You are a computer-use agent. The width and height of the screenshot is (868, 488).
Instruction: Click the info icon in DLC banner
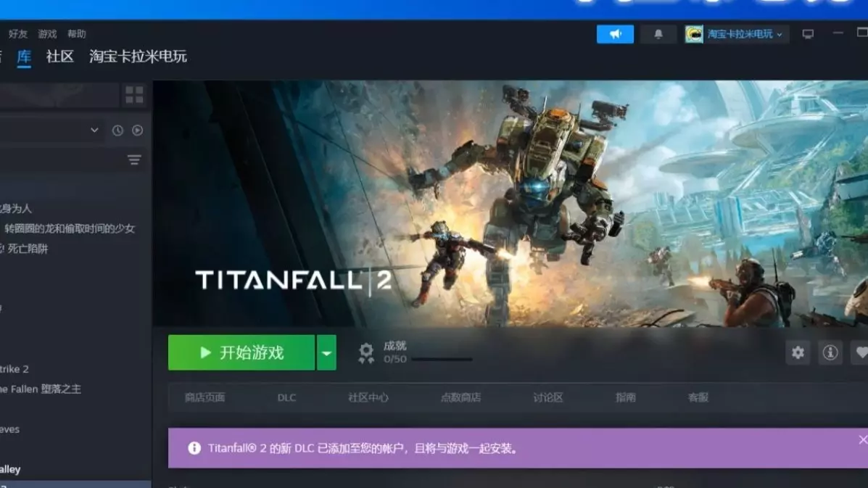(194, 448)
